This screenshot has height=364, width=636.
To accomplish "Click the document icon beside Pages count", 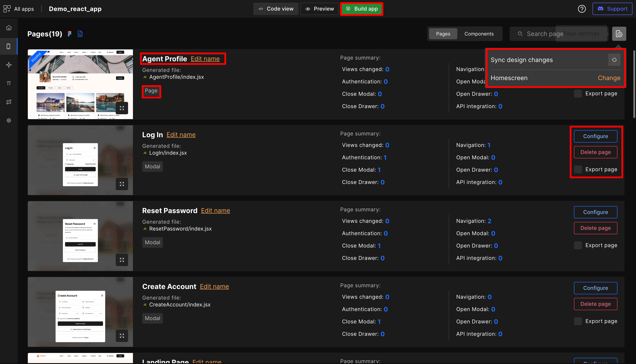I will pyautogui.click(x=80, y=34).
